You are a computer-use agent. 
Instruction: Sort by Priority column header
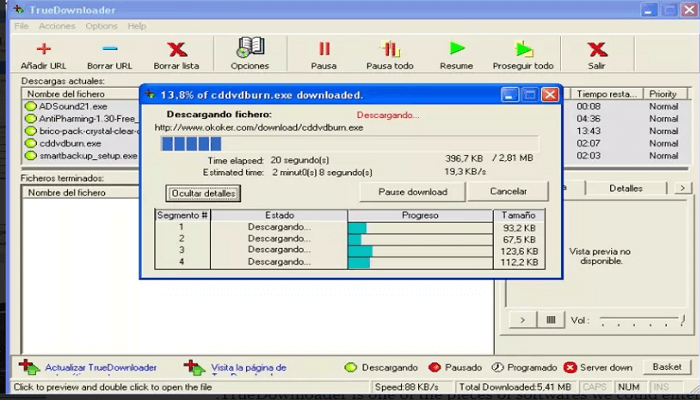pos(665,94)
